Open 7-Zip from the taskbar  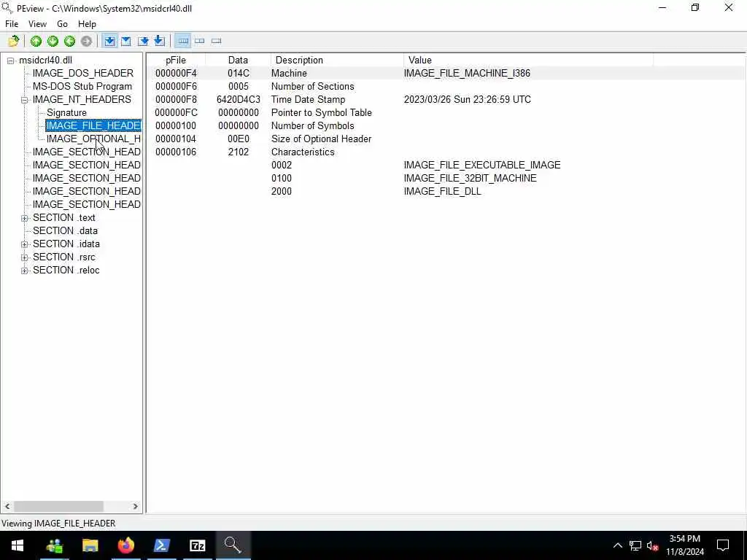(x=197, y=545)
